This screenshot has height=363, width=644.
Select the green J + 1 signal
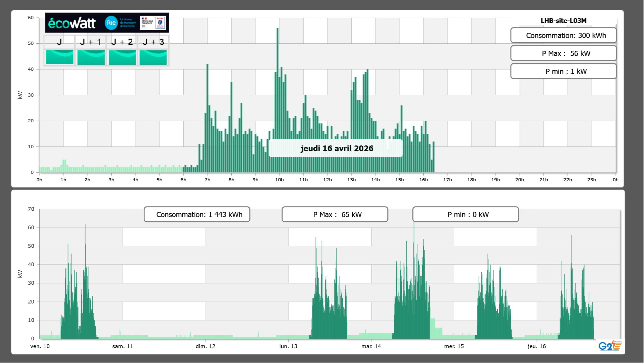(91, 57)
